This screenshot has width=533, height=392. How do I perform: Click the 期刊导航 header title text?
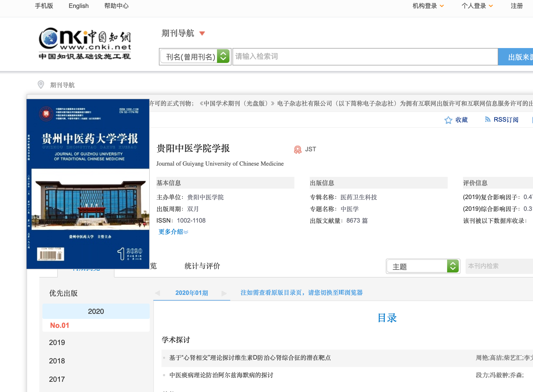178,33
